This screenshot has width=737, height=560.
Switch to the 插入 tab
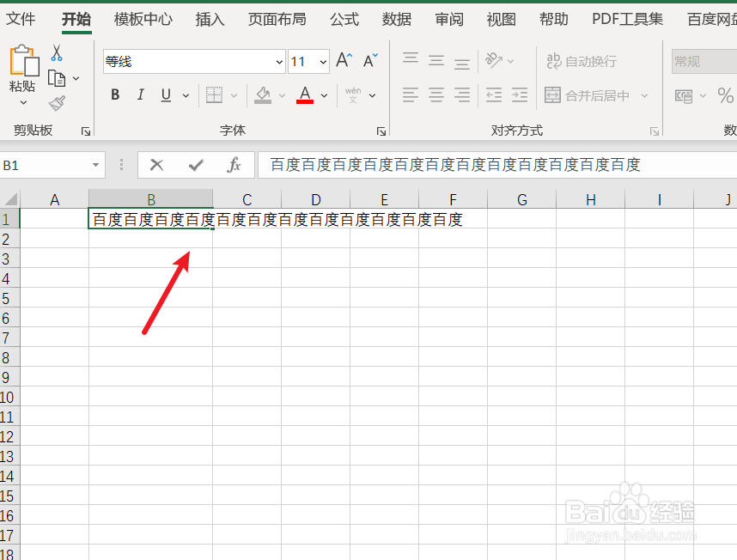pyautogui.click(x=210, y=19)
